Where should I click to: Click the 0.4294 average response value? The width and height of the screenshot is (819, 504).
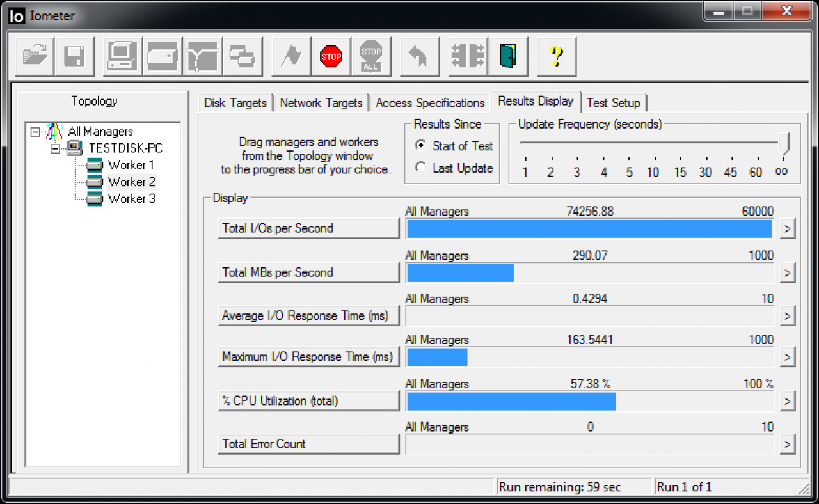(589, 299)
